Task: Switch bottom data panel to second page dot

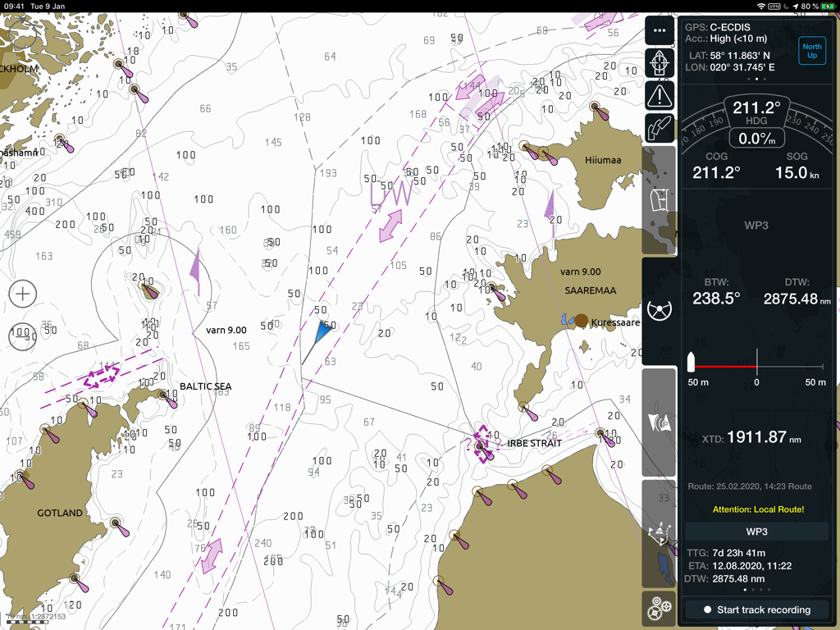Action: pyautogui.click(x=752, y=589)
